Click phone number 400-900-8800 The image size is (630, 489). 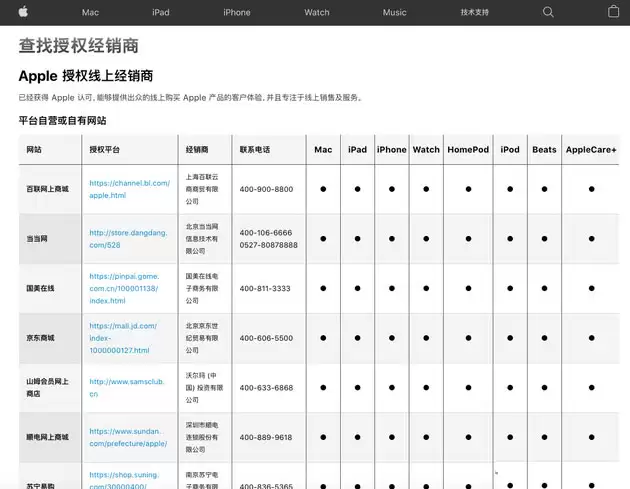pos(266,189)
